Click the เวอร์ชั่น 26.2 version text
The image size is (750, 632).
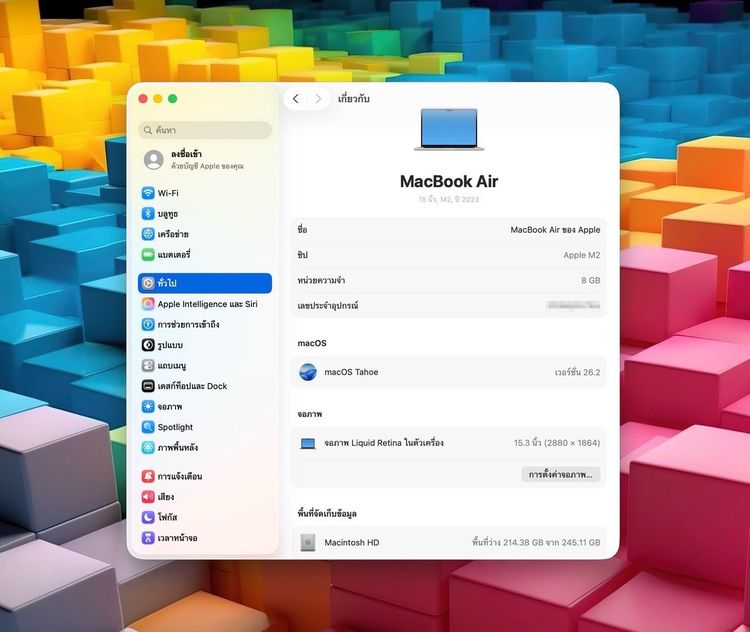577,372
